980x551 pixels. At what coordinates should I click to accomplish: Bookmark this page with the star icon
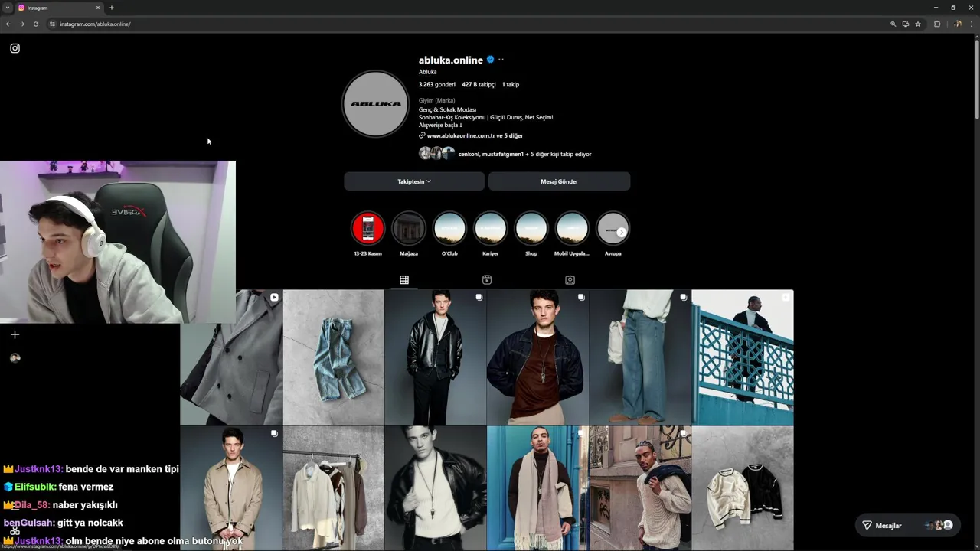coord(918,24)
